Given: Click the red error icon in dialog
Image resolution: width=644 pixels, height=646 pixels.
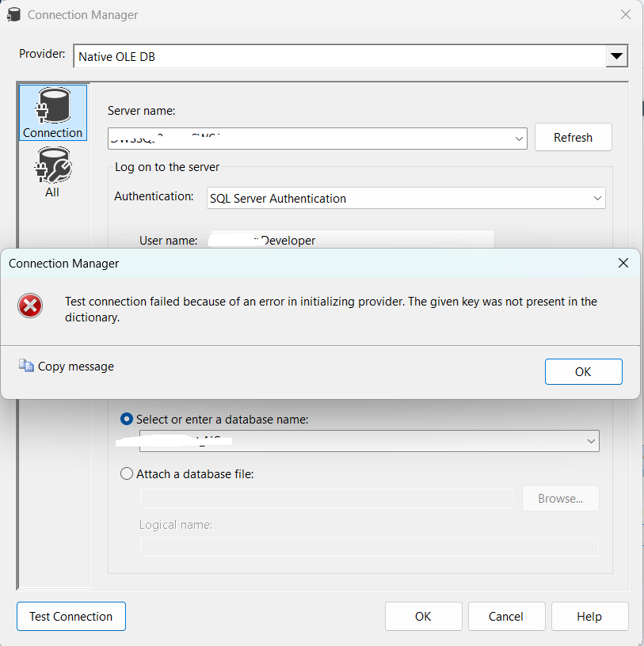Looking at the screenshot, I should (x=29, y=306).
